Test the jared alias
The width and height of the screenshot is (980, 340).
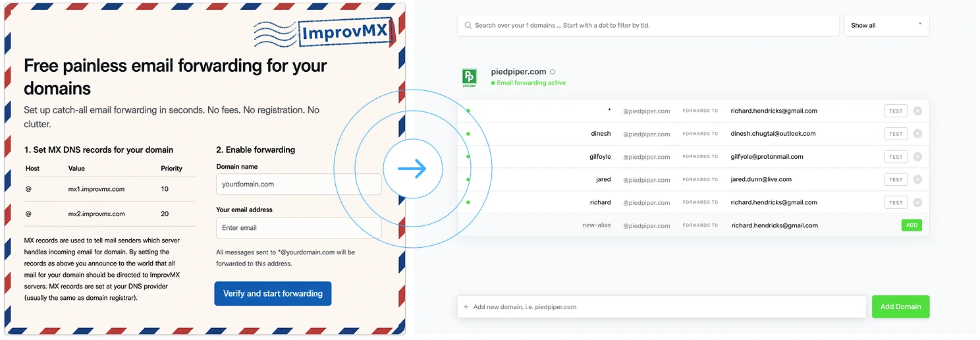pyautogui.click(x=896, y=179)
